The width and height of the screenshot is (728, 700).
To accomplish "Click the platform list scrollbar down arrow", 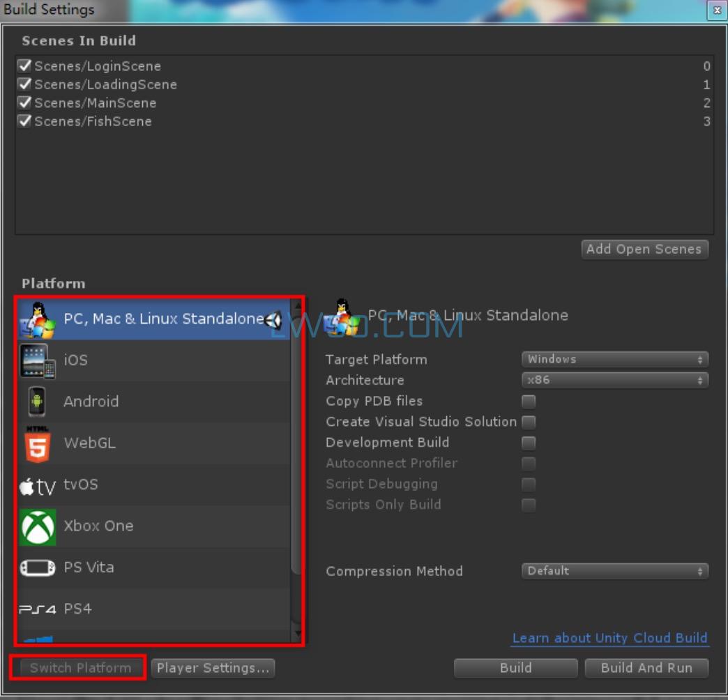I will pos(297,635).
